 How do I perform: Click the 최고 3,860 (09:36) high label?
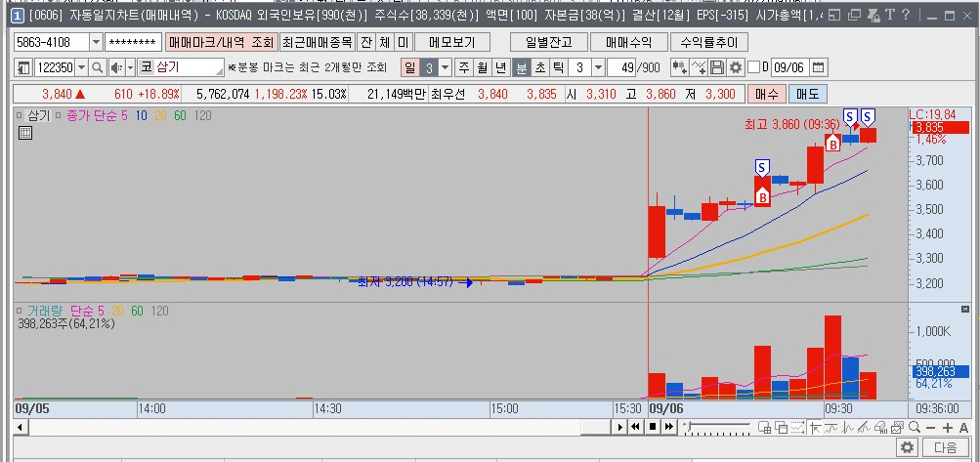791,124
